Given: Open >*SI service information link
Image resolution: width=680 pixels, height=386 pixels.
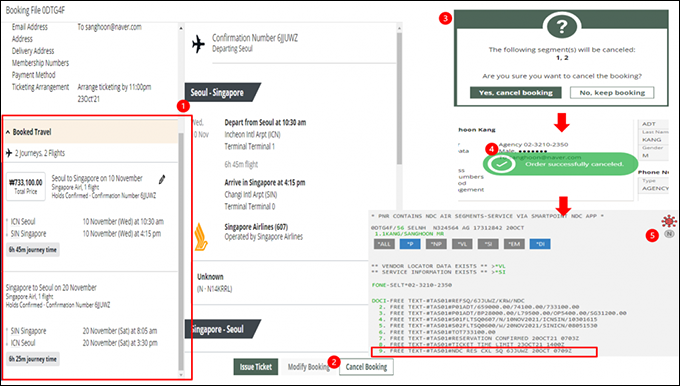Looking at the screenshot, I should coord(498,272).
